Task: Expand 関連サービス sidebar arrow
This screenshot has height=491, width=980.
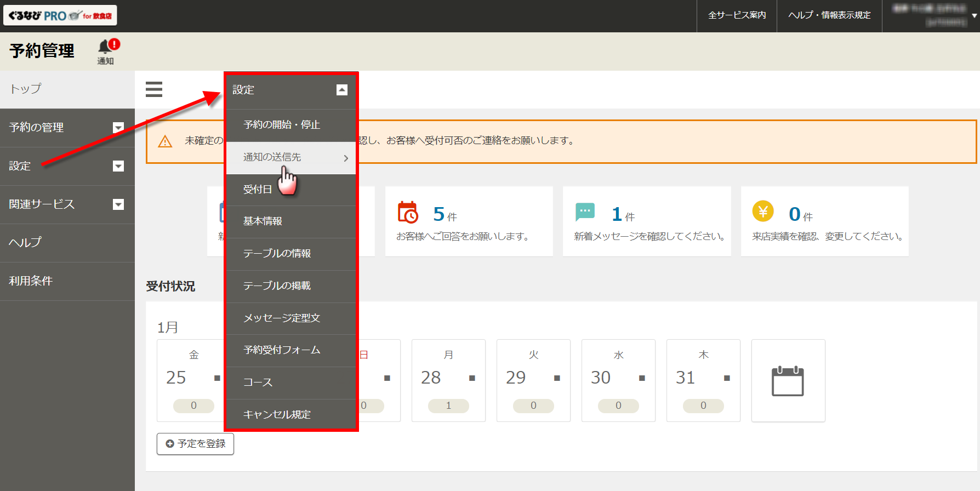Action: (x=118, y=204)
